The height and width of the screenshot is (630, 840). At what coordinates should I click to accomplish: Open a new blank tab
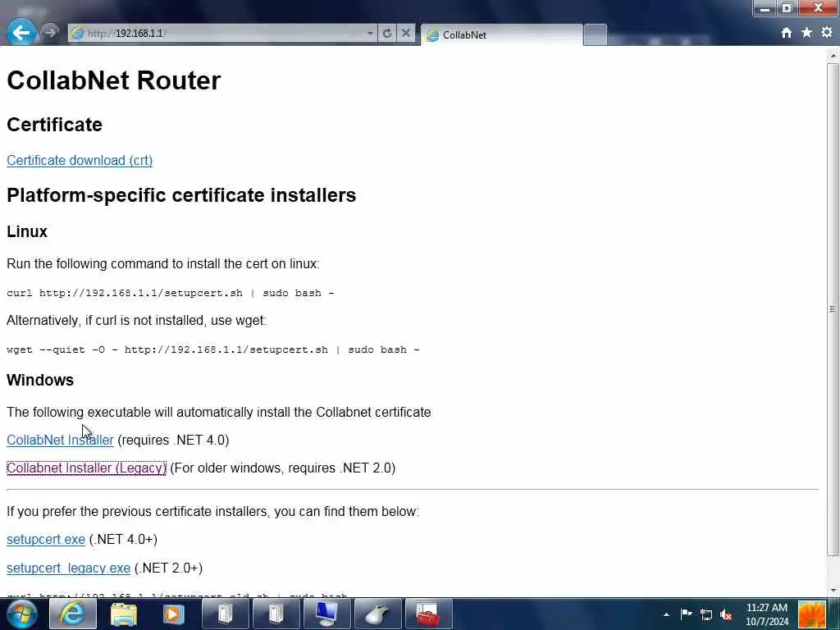tap(595, 34)
